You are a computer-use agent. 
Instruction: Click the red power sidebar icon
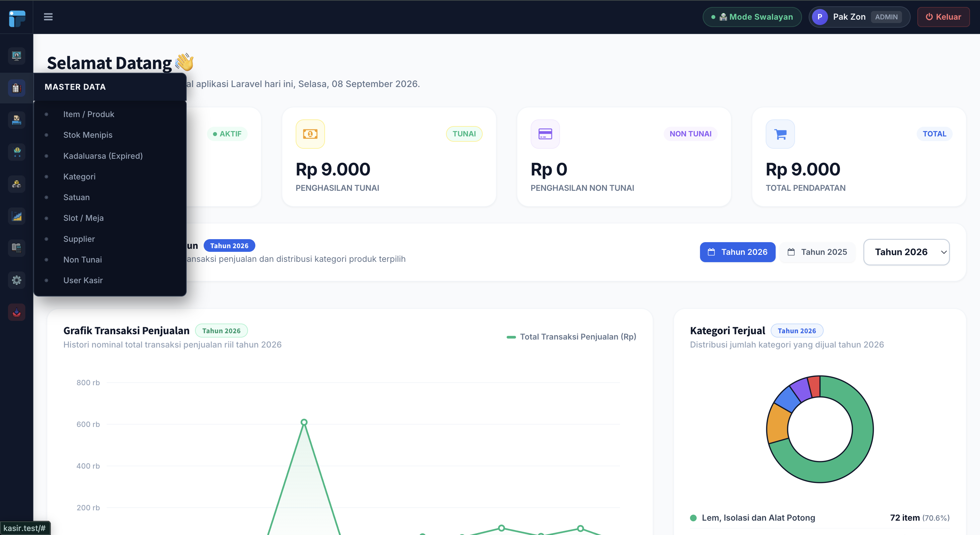[16, 312]
